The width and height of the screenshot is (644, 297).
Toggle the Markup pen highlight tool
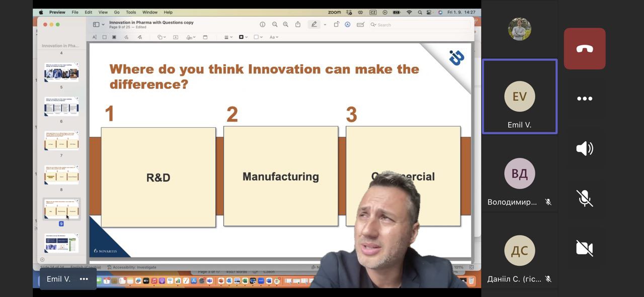pyautogui.click(x=314, y=25)
